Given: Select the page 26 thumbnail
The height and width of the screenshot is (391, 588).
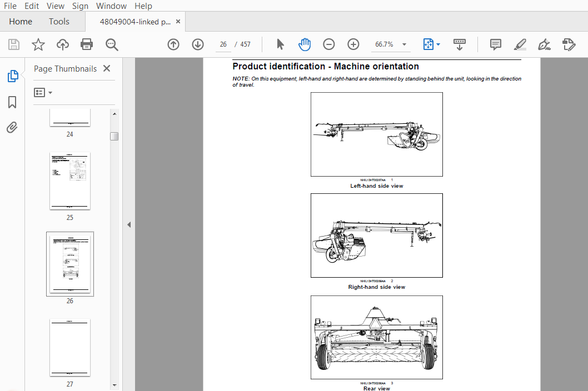Looking at the screenshot, I should (x=70, y=264).
